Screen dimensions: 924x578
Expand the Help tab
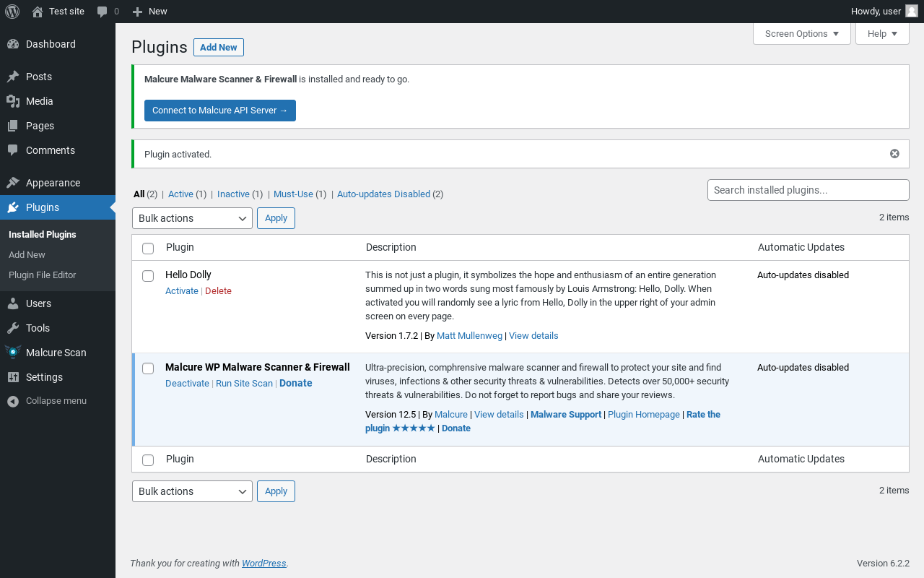coord(882,34)
